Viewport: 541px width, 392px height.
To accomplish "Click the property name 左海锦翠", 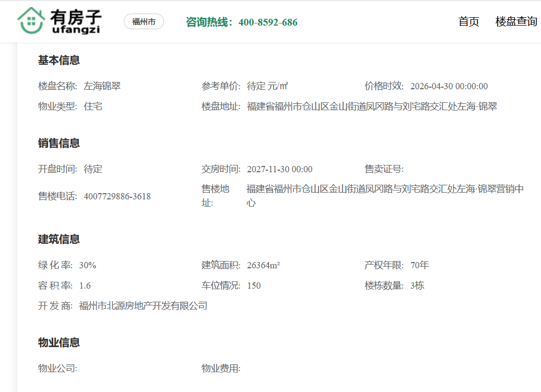I will (102, 86).
